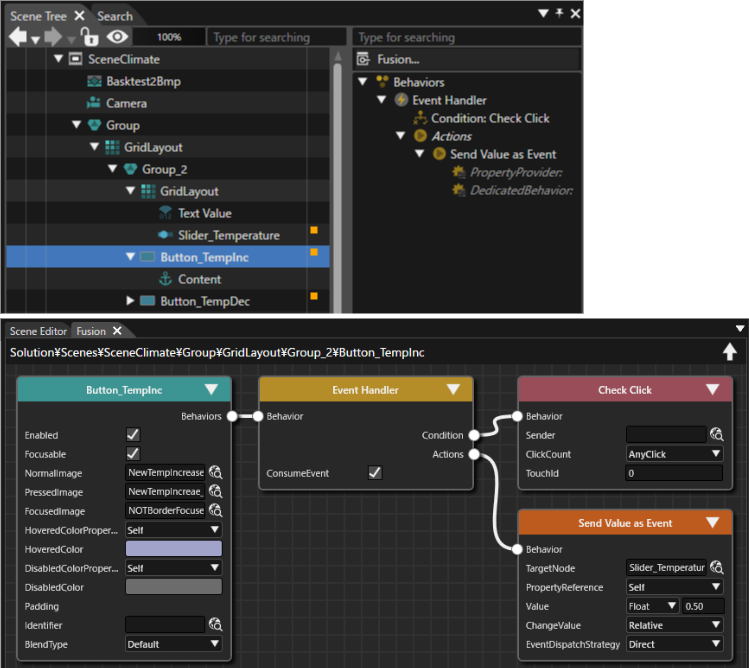Browse for NormalImage resource
The width and height of the screenshot is (749, 668).
215,473
